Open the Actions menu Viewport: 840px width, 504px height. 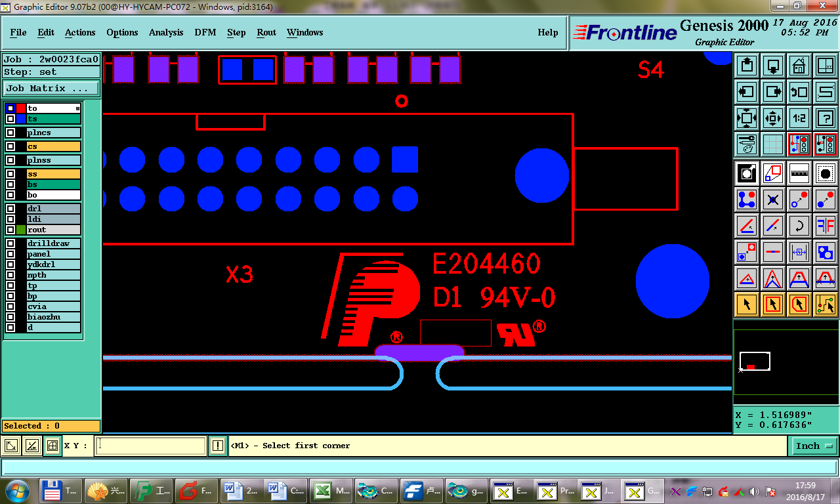(x=80, y=32)
